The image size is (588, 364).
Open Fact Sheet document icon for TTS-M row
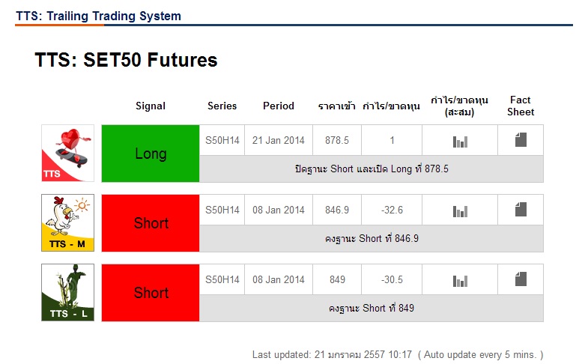click(521, 210)
